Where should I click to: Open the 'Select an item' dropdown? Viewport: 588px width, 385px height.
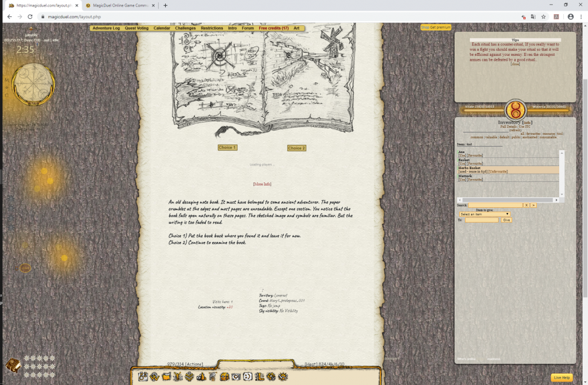(485, 214)
